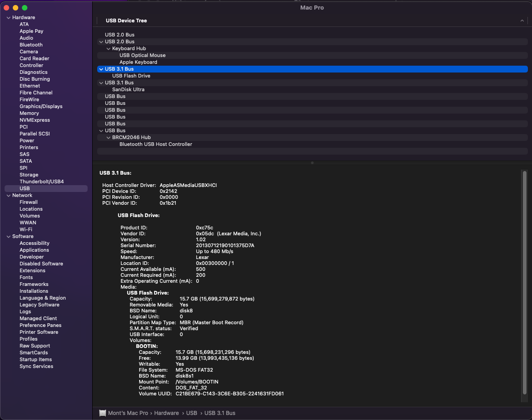Collapse the Software section chevron
Screen dimensions: 532x420
pos(8,237)
